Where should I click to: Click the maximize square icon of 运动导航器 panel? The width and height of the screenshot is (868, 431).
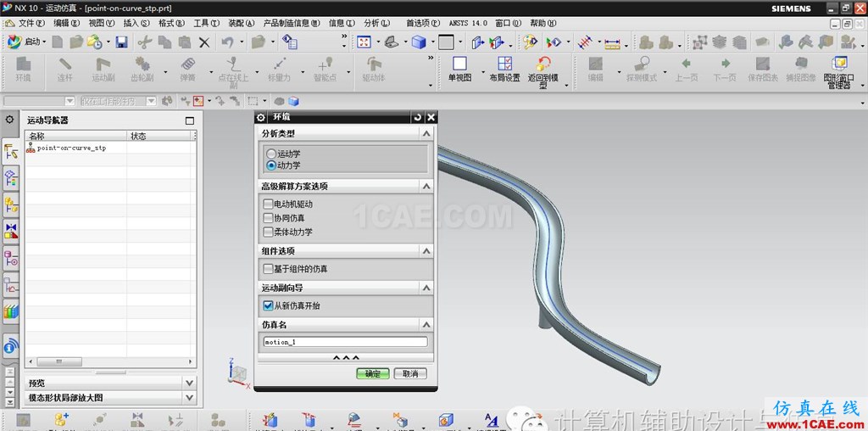[x=190, y=120]
